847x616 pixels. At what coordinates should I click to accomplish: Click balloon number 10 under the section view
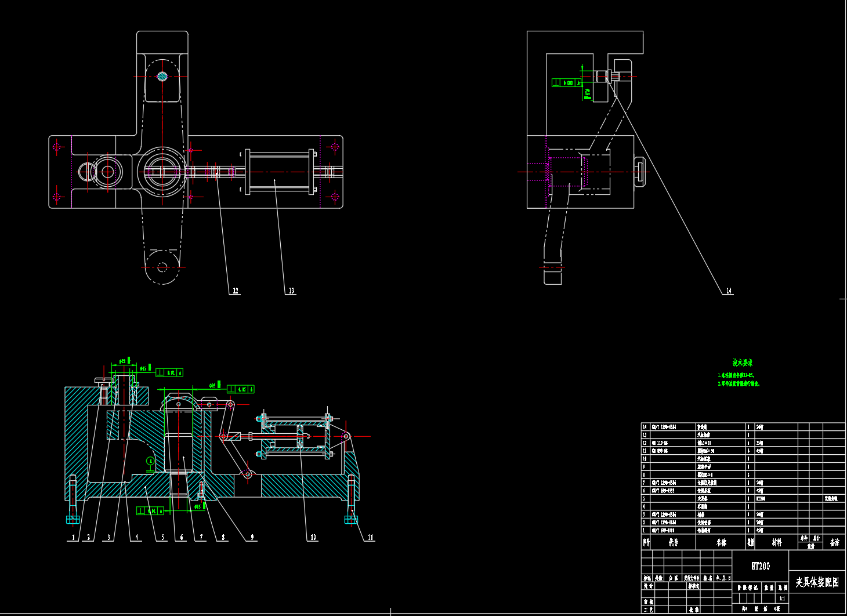313,538
